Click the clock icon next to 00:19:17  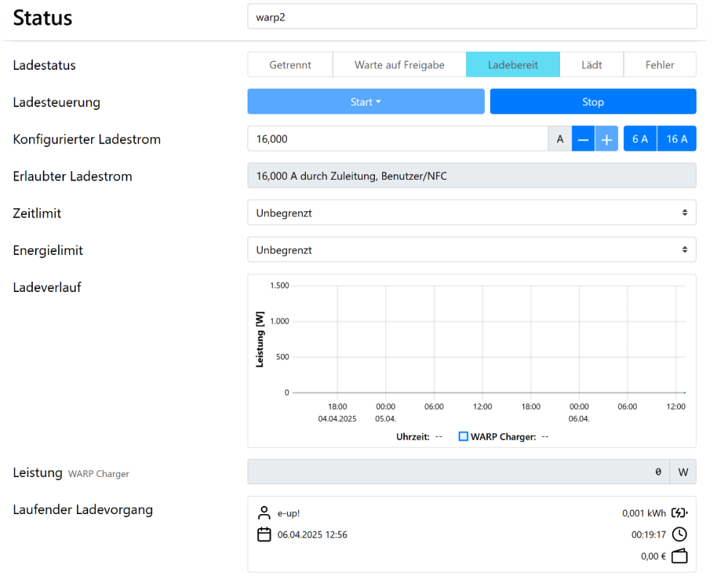tap(679, 534)
